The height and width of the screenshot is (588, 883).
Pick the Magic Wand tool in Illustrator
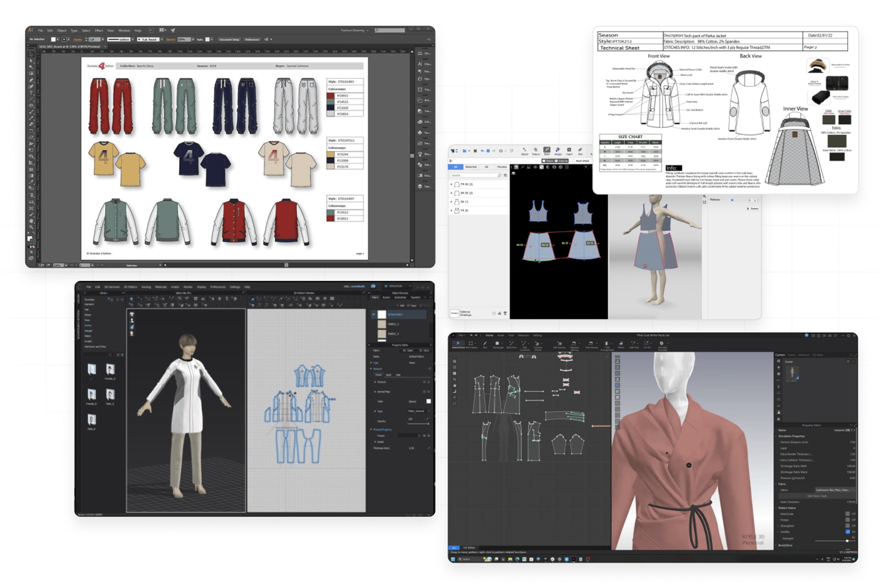coord(31,67)
